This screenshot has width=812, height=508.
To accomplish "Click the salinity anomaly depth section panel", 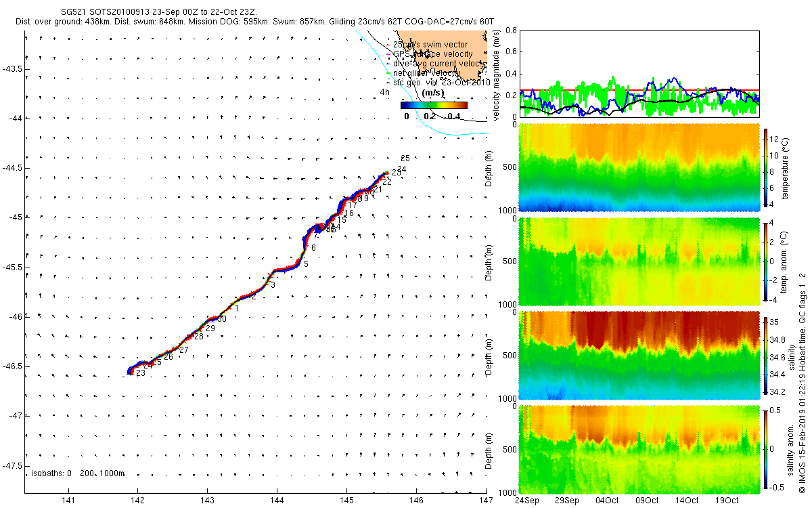I will click(x=639, y=449).
